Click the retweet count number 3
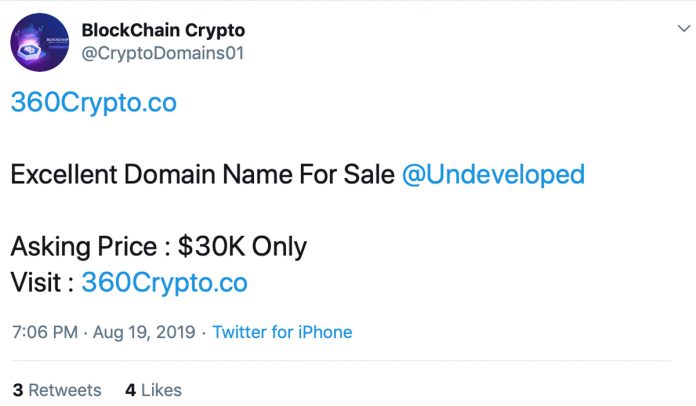The width and height of the screenshot is (696, 406). click(17, 389)
